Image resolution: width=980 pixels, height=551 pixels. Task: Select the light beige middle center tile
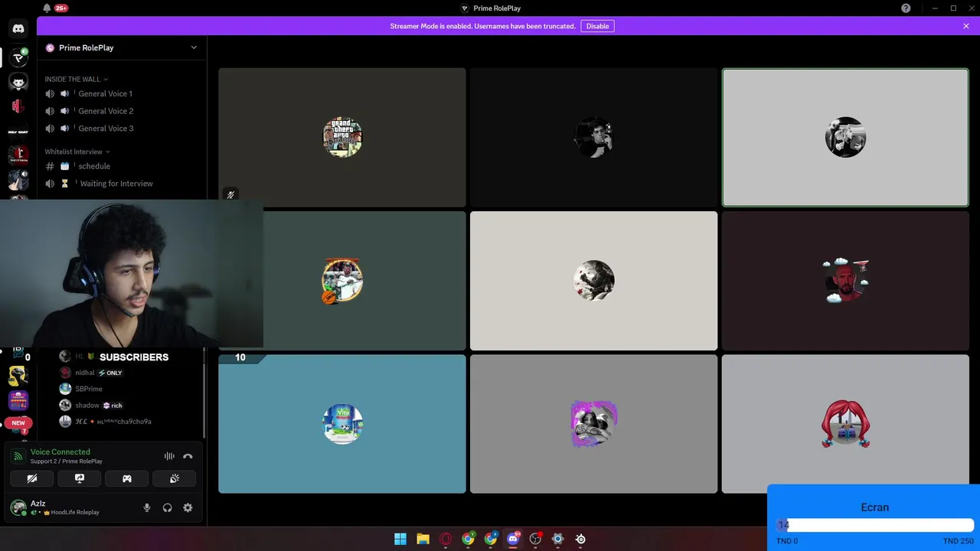pyautogui.click(x=593, y=281)
